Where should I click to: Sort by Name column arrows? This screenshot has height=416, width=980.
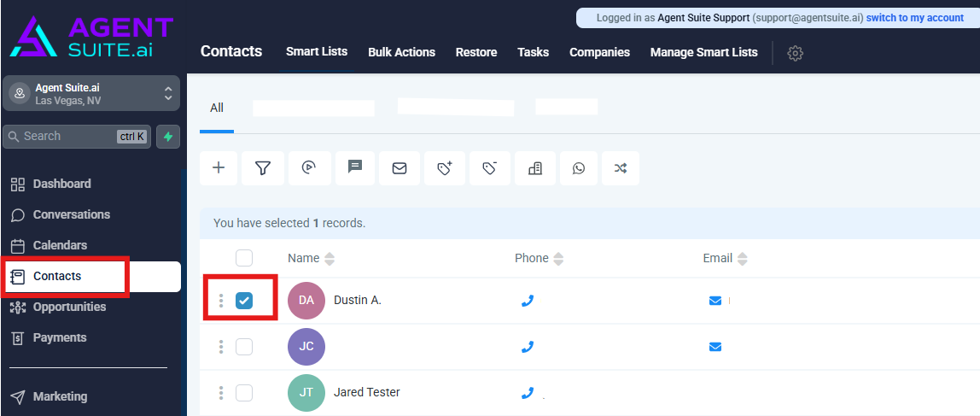click(330, 258)
